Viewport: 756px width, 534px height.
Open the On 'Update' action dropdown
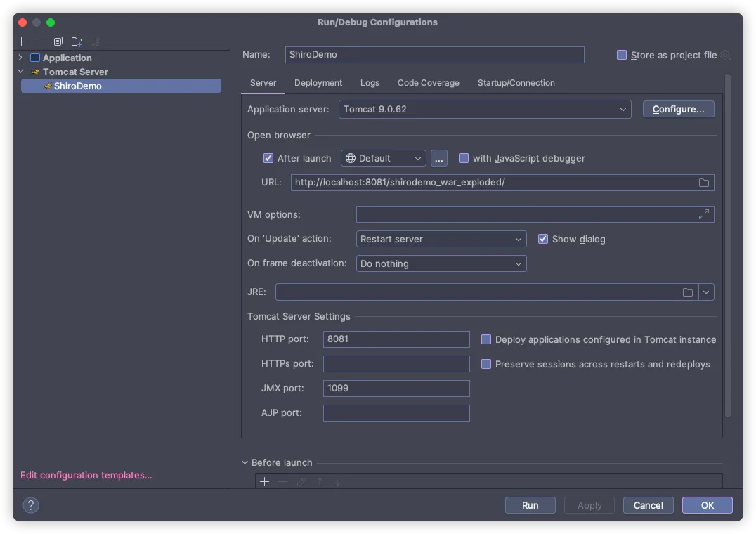click(x=441, y=240)
